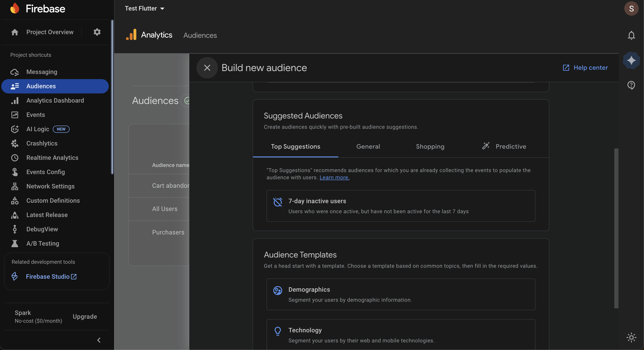Switch to the Shopping tab
Image resolution: width=644 pixels, height=350 pixels.
[430, 147]
